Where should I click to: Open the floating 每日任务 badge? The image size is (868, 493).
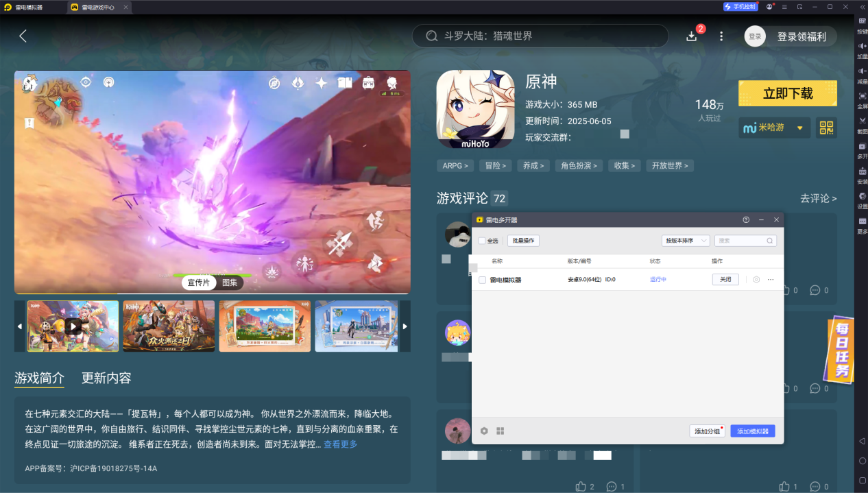tap(841, 349)
